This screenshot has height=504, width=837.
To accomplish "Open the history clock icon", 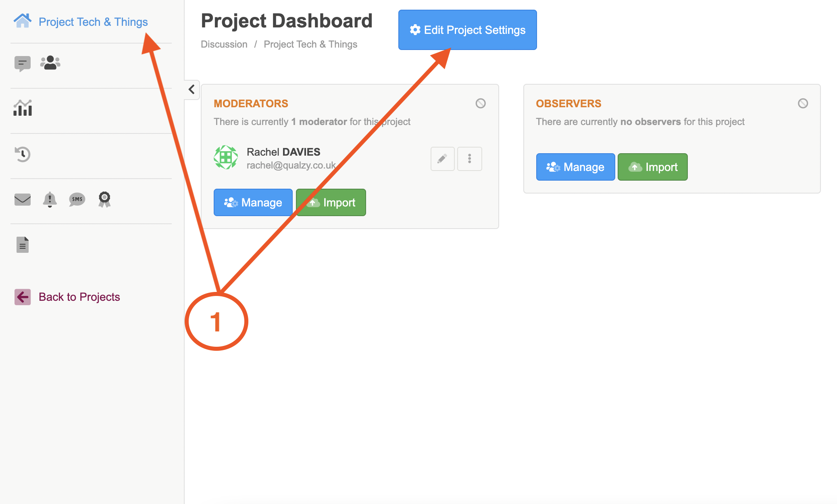I will (23, 154).
